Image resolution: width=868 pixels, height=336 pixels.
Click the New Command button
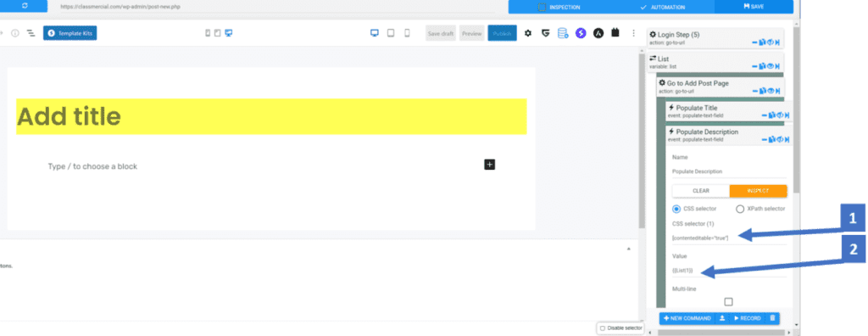pyautogui.click(x=687, y=318)
